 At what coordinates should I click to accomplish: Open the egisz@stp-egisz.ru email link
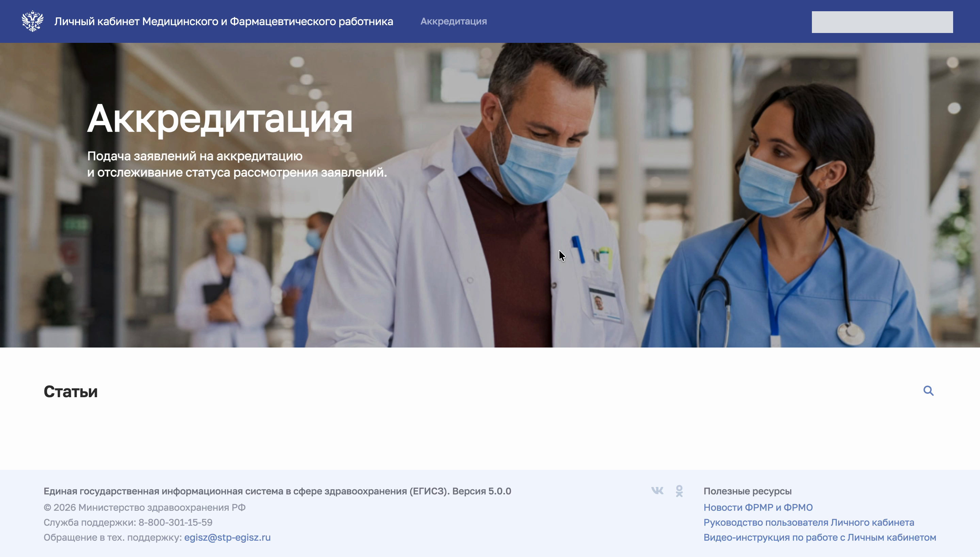tap(227, 537)
